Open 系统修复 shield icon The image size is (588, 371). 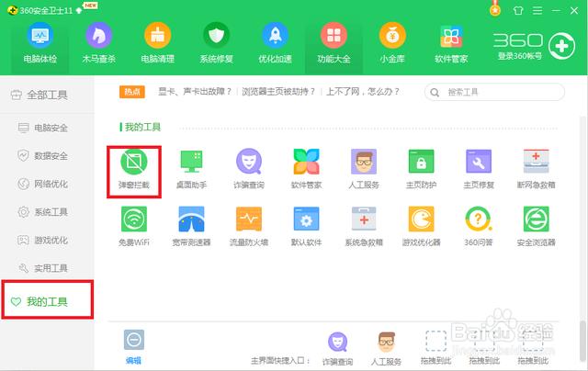(217, 36)
